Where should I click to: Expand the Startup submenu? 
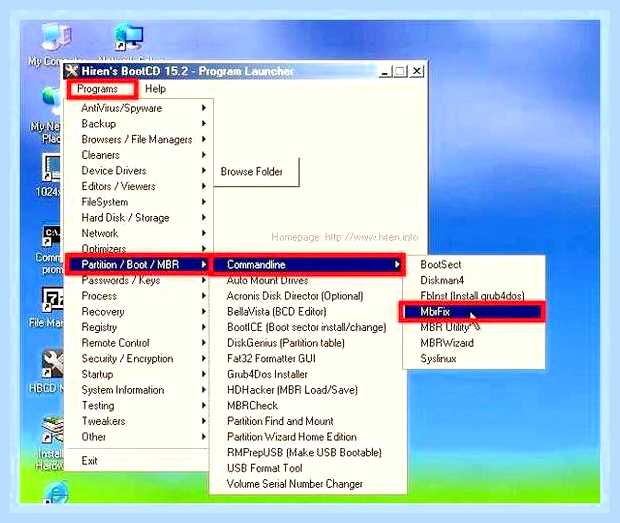(138, 374)
